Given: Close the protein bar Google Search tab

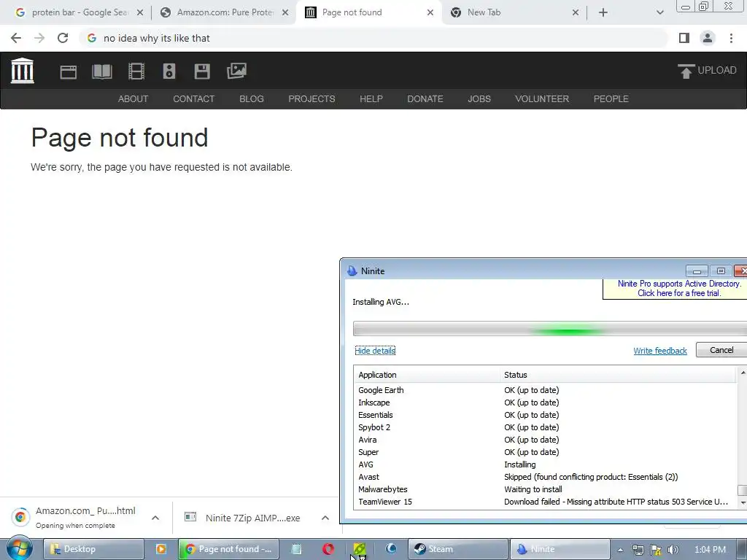Looking at the screenshot, I should click(140, 13).
